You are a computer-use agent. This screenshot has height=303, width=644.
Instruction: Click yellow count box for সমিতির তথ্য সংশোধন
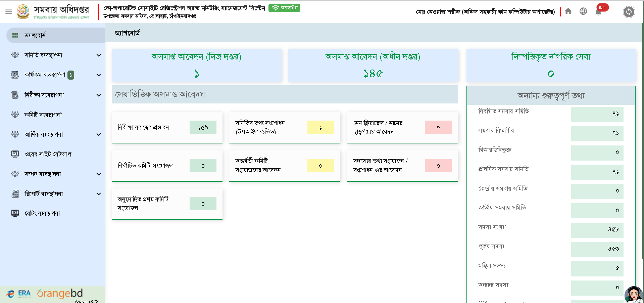(x=320, y=128)
